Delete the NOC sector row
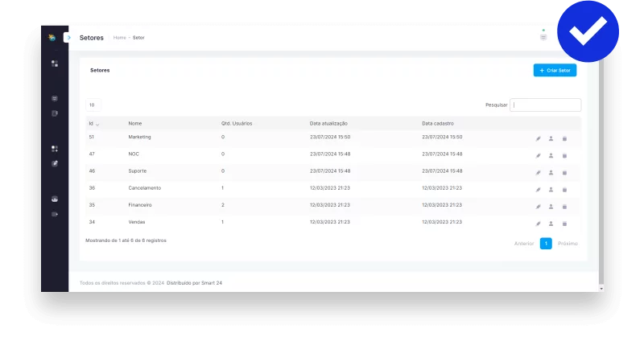This screenshot has width=644, height=349. pos(564,156)
